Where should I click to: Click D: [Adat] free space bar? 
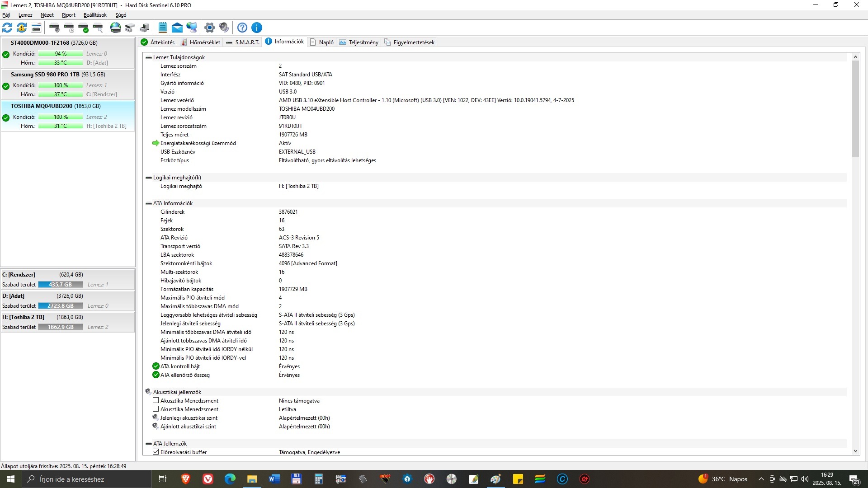[x=61, y=306]
